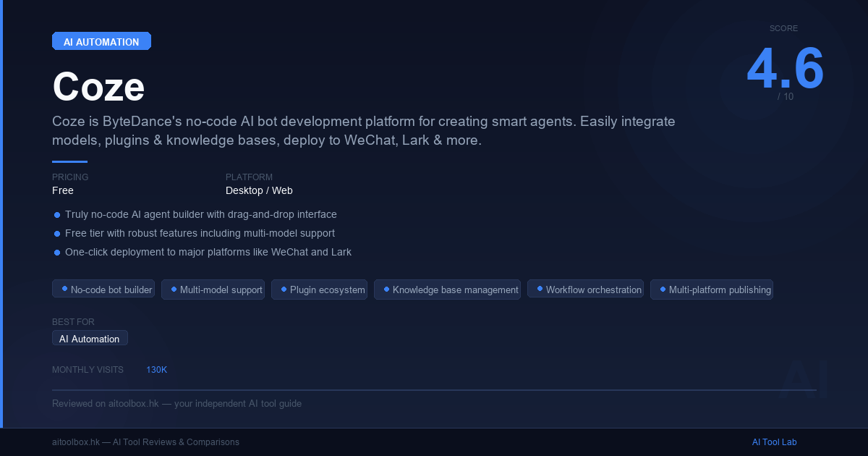Click the 'Desktop / Web' platform value
This screenshot has height=456, width=868.
[259, 191]
